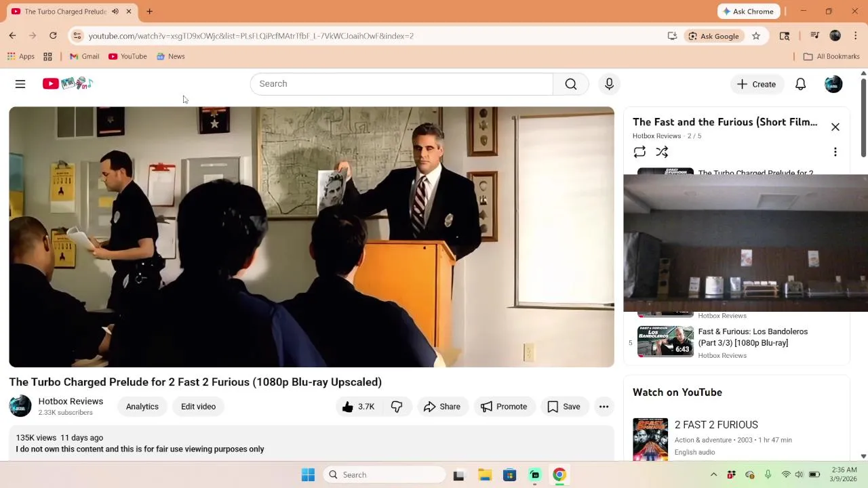The width and height of the screenshot is (868, 488).
Task: Click Ask Google in address bar
Action: (x=713, y=36)
